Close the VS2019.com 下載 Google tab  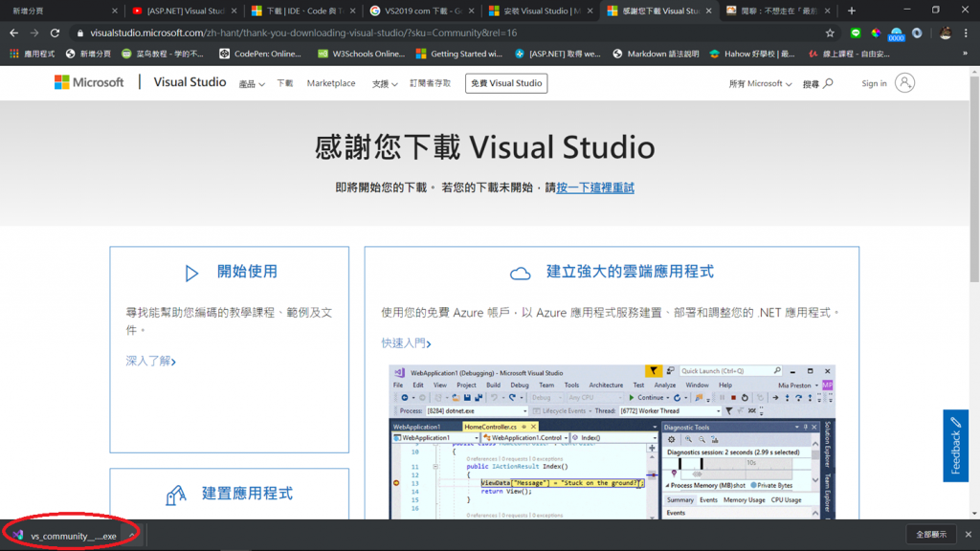[471, 11]
